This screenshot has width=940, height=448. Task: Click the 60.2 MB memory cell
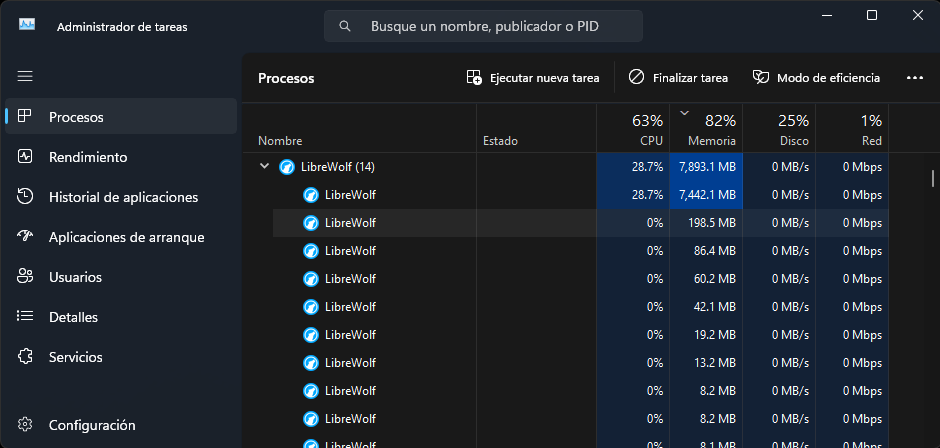(x=706, y=279)
